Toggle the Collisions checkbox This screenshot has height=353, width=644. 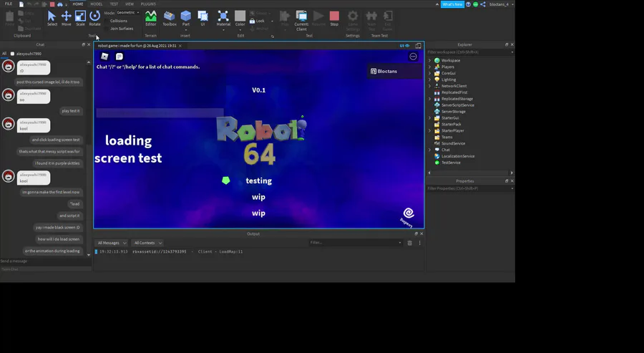(107, 21)
